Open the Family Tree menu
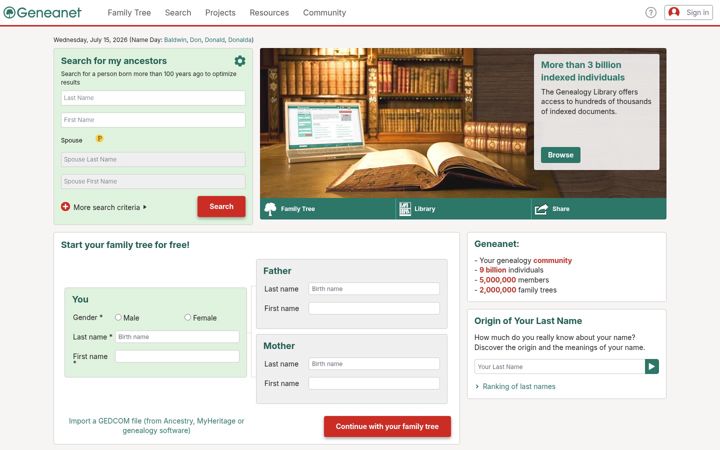 [x=129, y=13]
